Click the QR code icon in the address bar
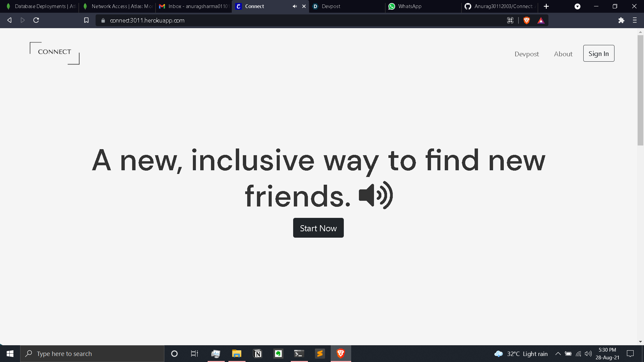The width and height of the screenshot is (644, 362). click(x=510, y=20)
